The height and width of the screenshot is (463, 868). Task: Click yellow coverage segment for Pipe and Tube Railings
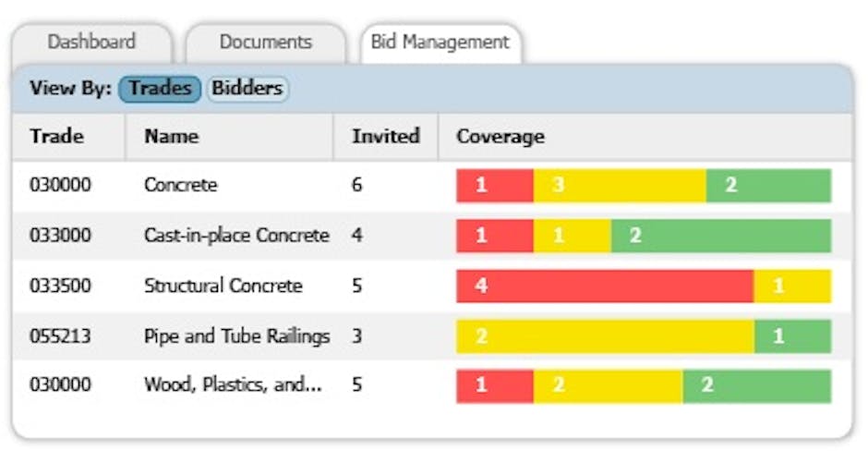[x=606, y=336]
